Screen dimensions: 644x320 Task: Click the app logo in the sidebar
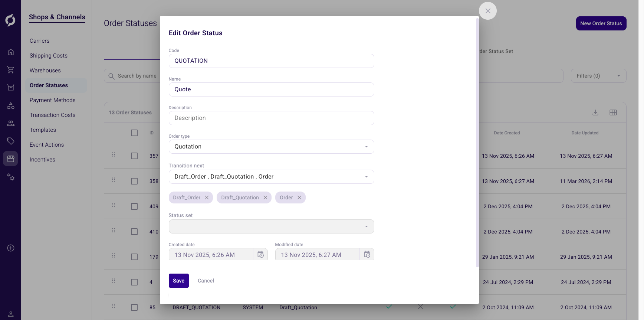(10, 20)
